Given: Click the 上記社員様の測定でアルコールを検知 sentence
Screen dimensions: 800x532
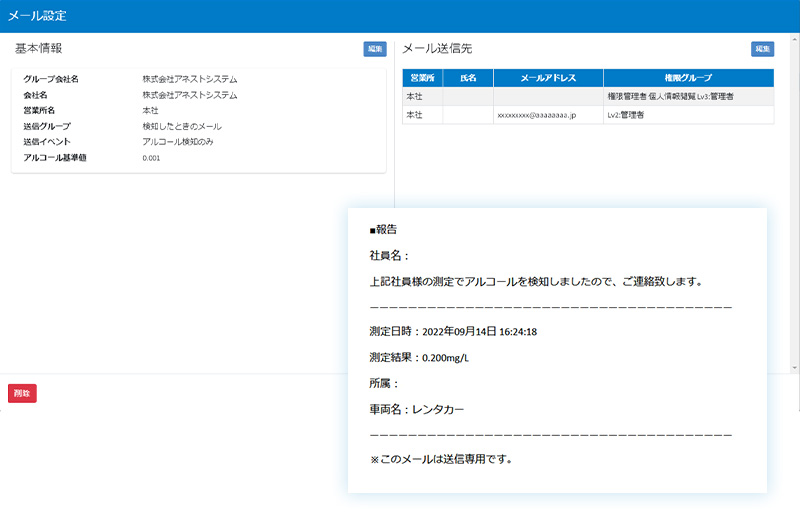Looking at the screenshot, I should 537,282.
